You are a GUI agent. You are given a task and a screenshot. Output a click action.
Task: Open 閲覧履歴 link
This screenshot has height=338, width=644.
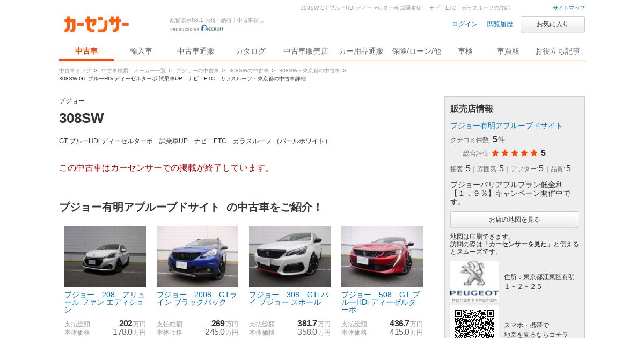(500, 24)
